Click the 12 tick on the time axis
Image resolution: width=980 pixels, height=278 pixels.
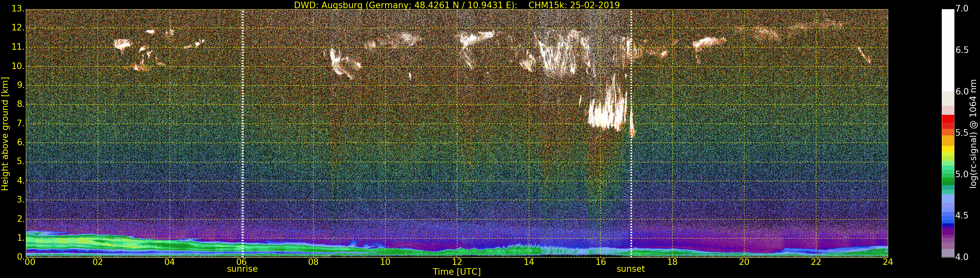coord(457,262)
